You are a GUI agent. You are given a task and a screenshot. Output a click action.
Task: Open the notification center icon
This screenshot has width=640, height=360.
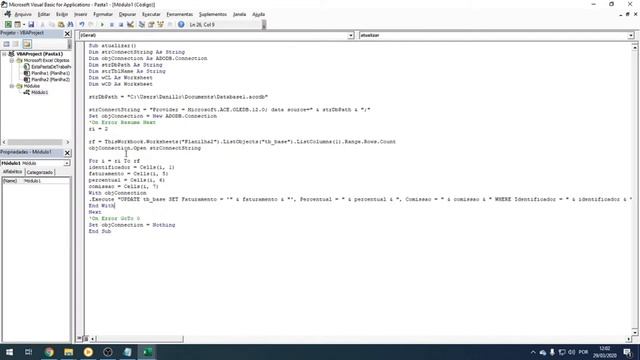628,352
